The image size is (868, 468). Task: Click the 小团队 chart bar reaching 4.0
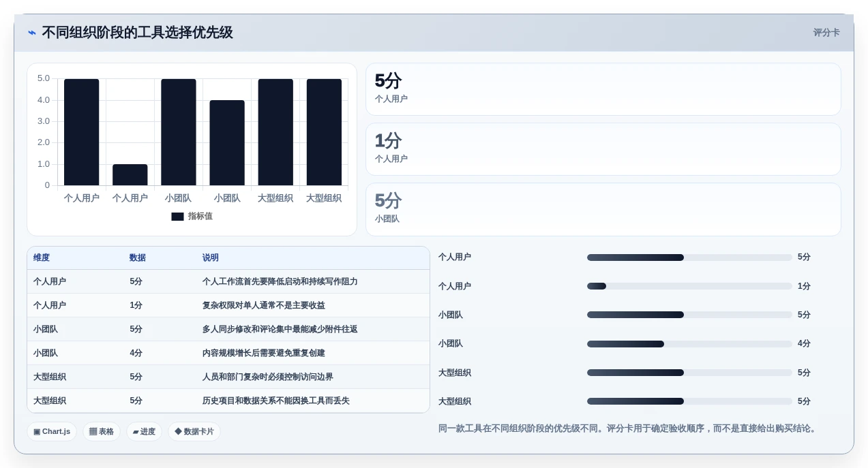tap(227, 143)
